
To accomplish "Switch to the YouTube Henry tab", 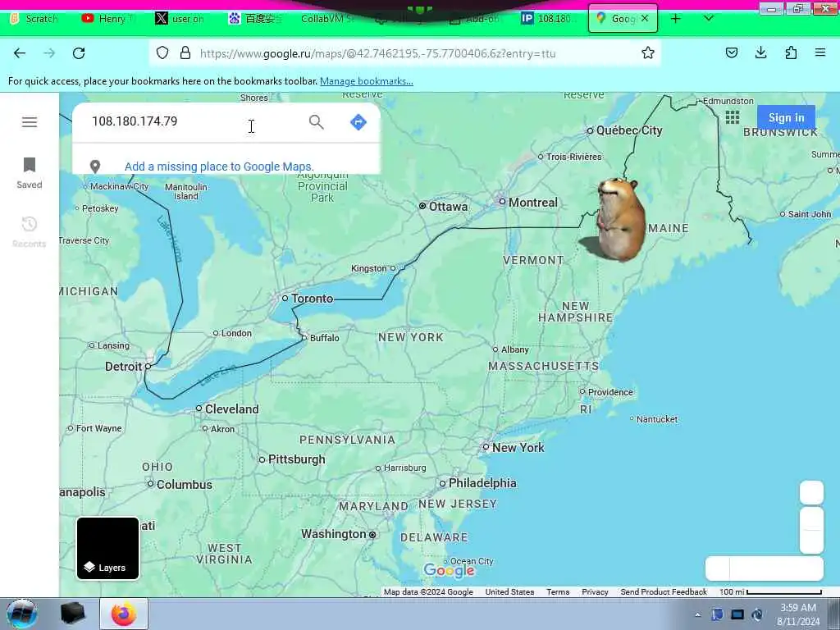I will pyautogui.click(x=107, y=19).
